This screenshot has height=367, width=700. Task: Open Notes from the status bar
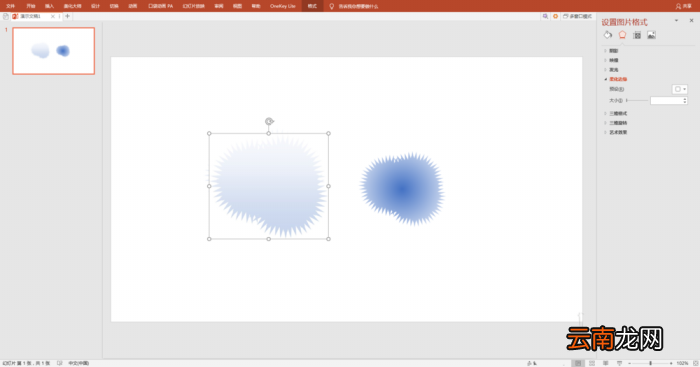point(532,363)
